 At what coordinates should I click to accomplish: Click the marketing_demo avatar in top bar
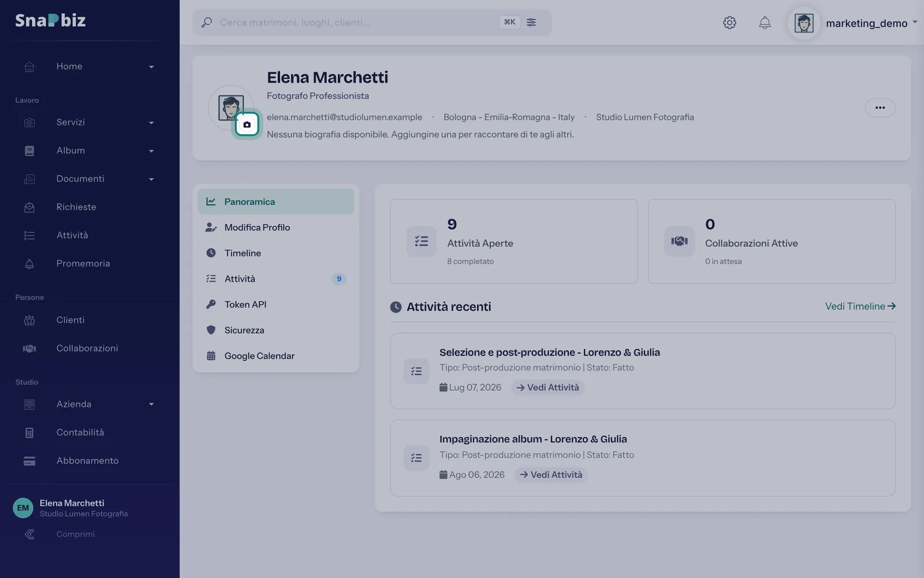pyautogui.click(x=804, y=23)
